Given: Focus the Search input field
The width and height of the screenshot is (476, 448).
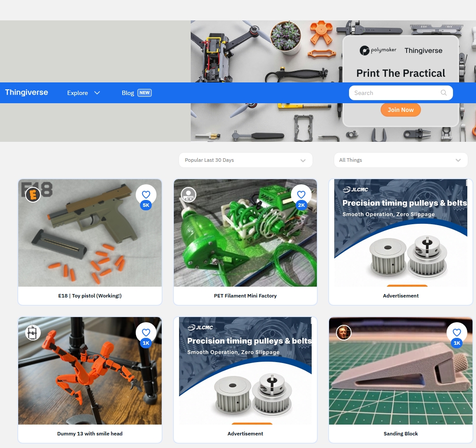Looking at the screenshot, I should point(401,93).
